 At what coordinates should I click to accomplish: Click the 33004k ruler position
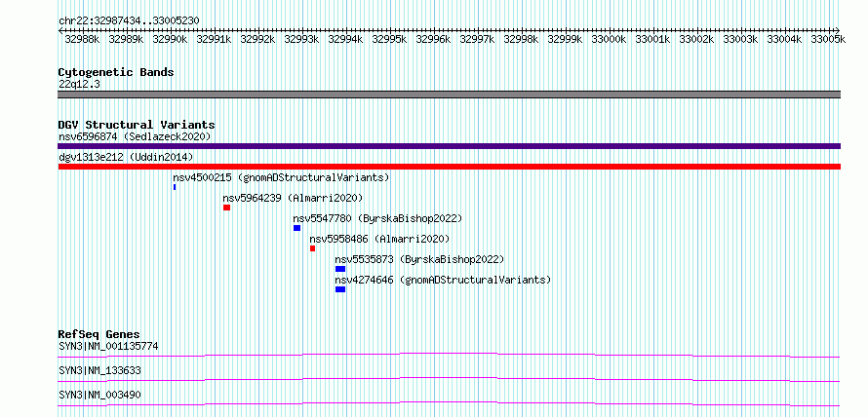pyautogui.click(x=785, y=39)
